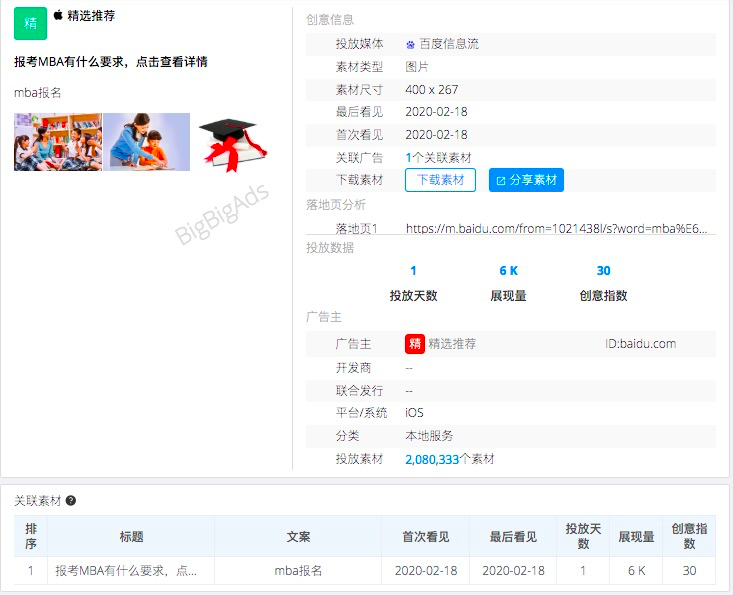Click the 最后看见 table column header
733x595 pixels.
point(513,536)
